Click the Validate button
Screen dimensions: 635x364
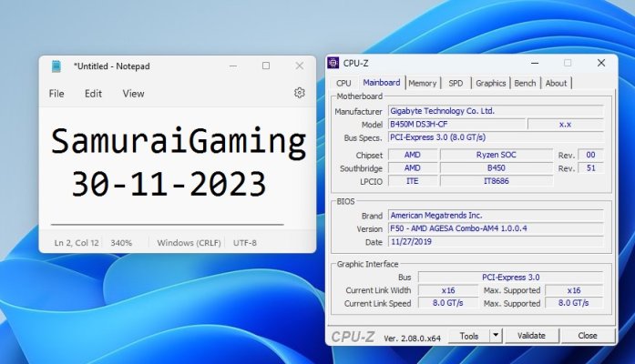[x=531, y=336]
